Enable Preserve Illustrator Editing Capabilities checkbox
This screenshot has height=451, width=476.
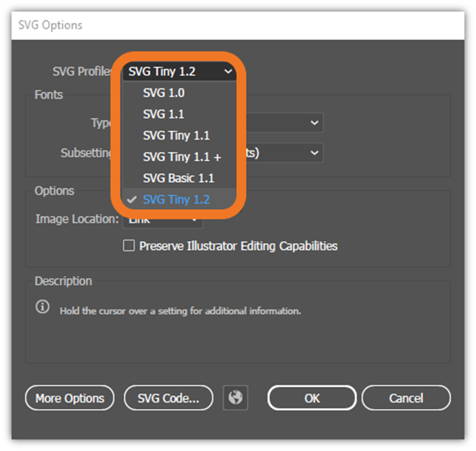(x=129, y=246)
